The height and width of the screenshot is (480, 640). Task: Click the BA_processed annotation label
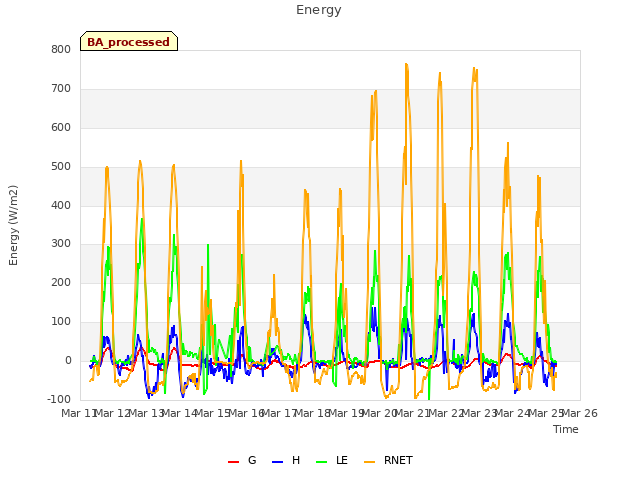pyautogui.click(x=129, y=42)
